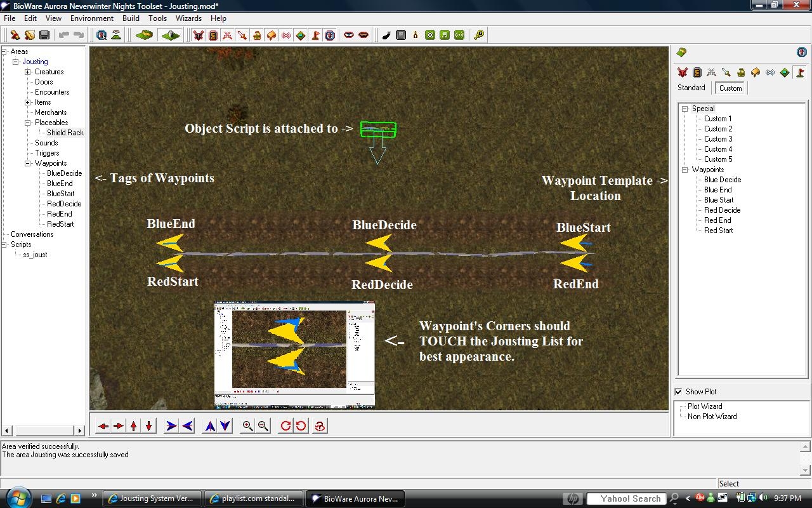Rotate view with clockwise red circular arrow
Image resolution: width=812 pixels, height=508 pixels.
click(x=285, y=426)
